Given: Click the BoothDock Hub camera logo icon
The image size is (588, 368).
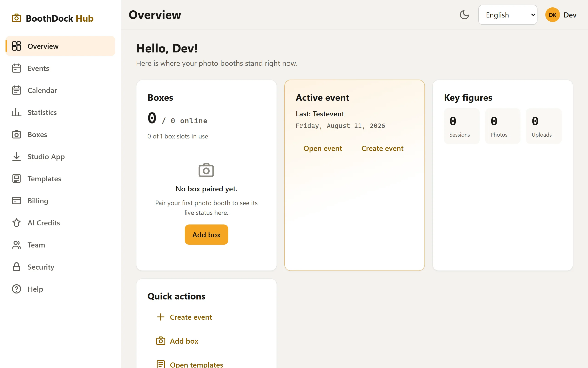Looking at the screenshot, I should pyautogui.click(x=17, y=18).
